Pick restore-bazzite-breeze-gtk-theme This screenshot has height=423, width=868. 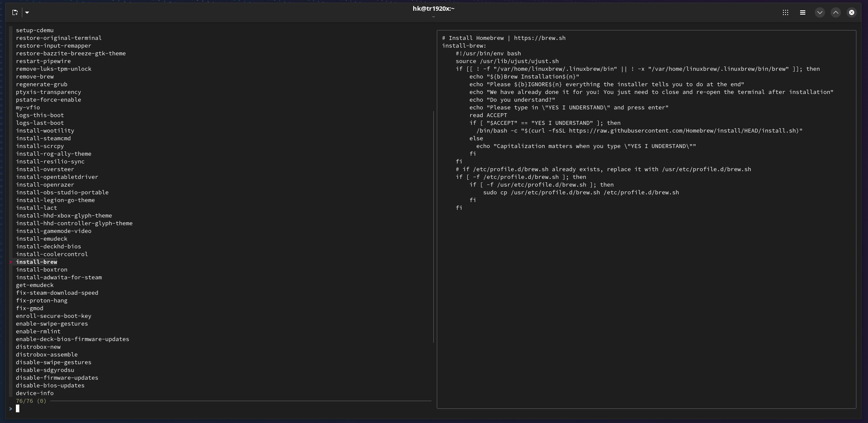pyautogui.click(x=71, y=54)
